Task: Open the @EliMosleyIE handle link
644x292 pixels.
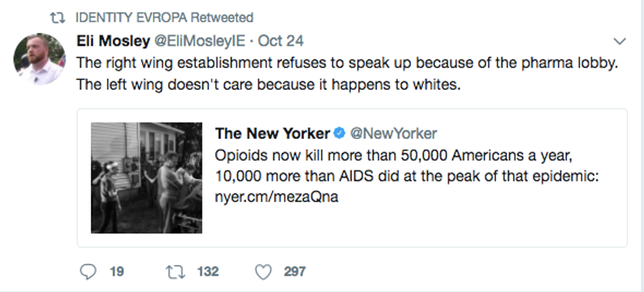Action: pos(200,41)
